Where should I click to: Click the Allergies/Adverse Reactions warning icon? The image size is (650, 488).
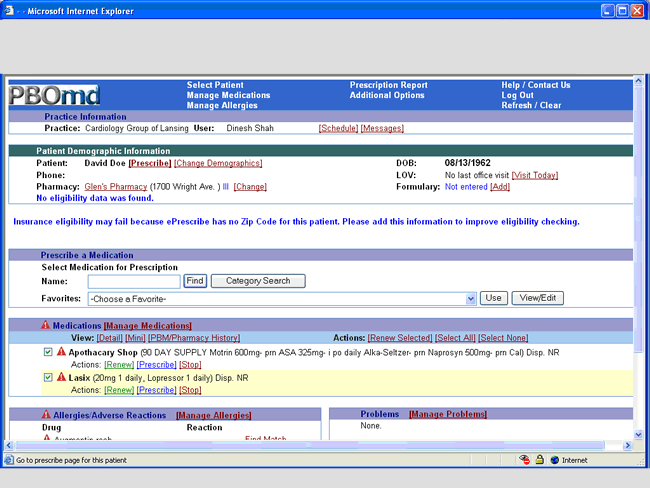pyautogui.click(x=45, y=415)
